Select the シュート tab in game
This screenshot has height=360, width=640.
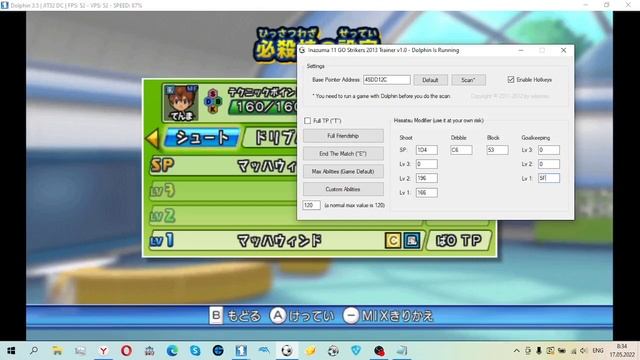pyautogui.click(x=202, y=138)
